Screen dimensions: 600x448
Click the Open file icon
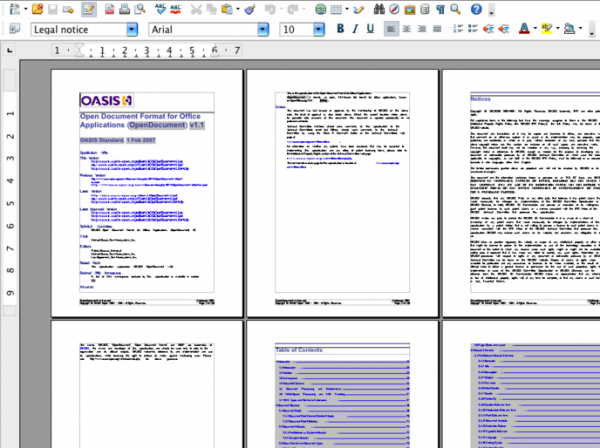tap(37, 9)
